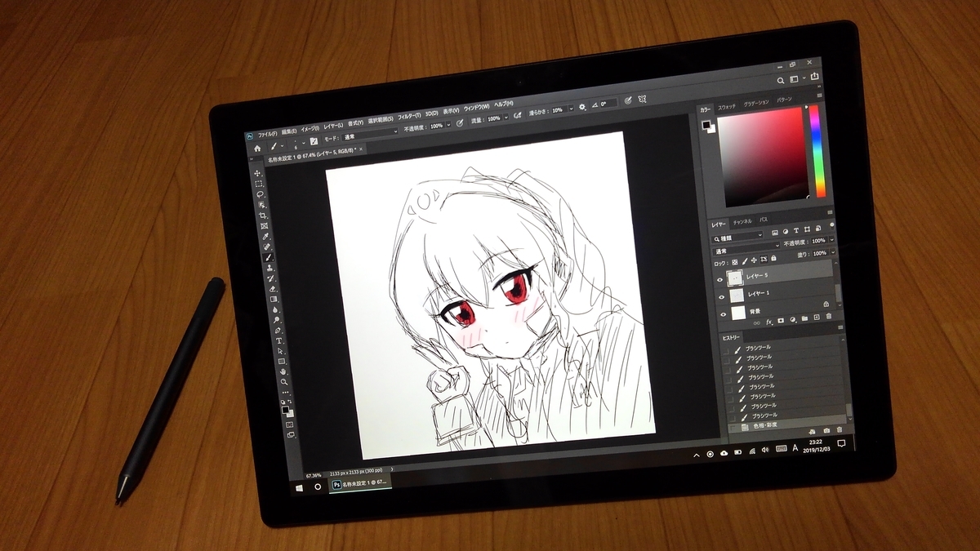Screen dimensions: 980x551
Task: Switch to the チャンネル tab
Action: click(742, 221)
